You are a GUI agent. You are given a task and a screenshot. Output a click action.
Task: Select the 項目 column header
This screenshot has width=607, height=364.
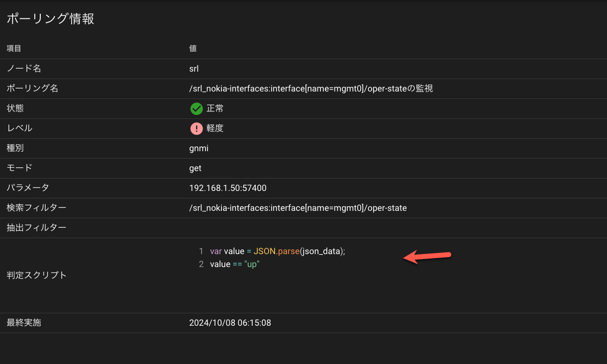(14, 49)
